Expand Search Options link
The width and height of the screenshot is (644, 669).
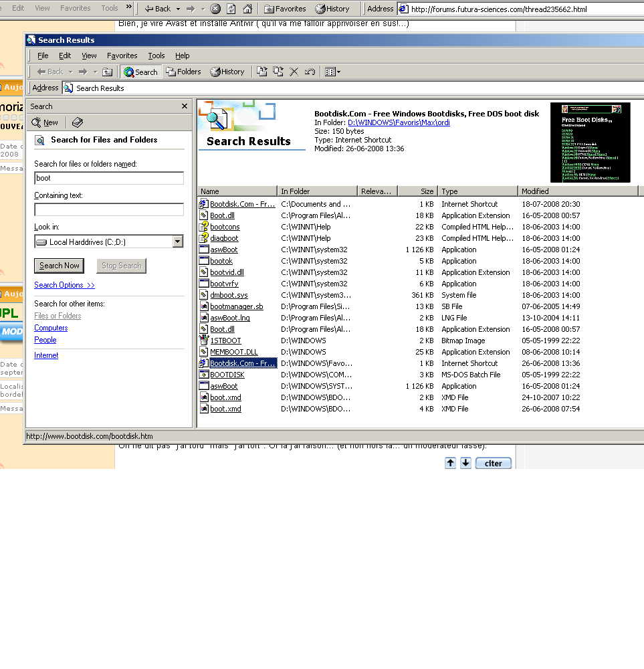[64, 285]
